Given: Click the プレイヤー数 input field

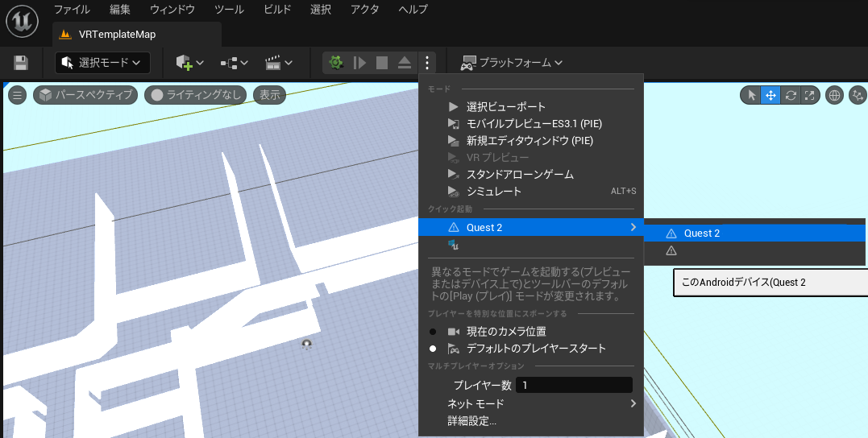Looking at the screenshot, I should pyautogui.click(x=574, y=385).
